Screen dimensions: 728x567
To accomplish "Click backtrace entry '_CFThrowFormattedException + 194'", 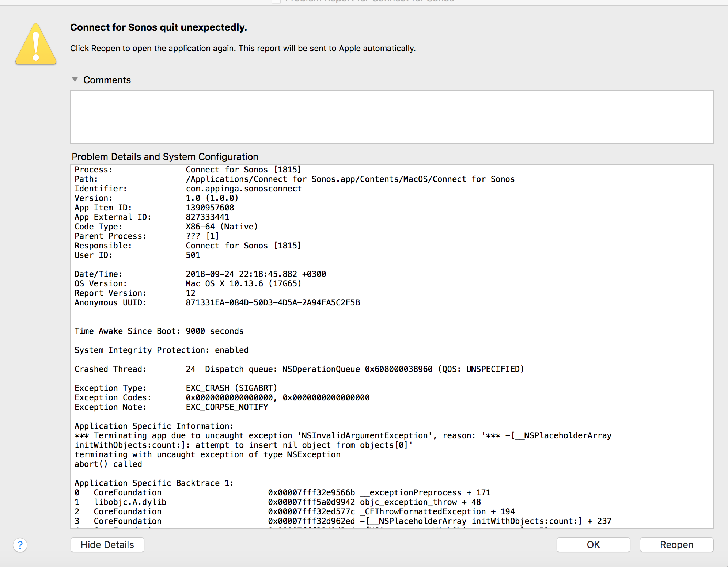I will tap(437, 511).
